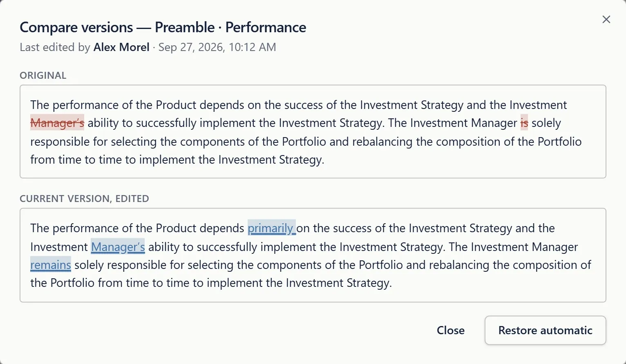626x364 pixels.
Task: Click the Restore automatic button
Action: [x=545, y=330]
